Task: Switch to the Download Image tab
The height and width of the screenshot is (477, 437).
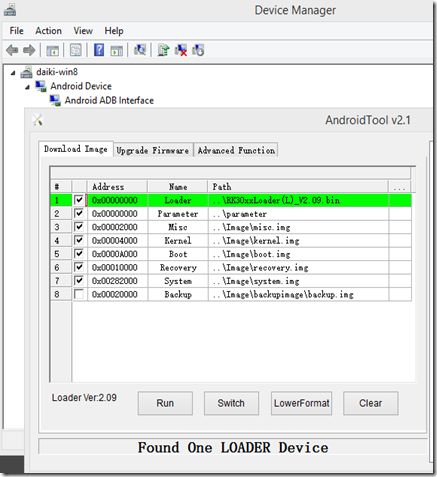Action: (x=76, y=149)
